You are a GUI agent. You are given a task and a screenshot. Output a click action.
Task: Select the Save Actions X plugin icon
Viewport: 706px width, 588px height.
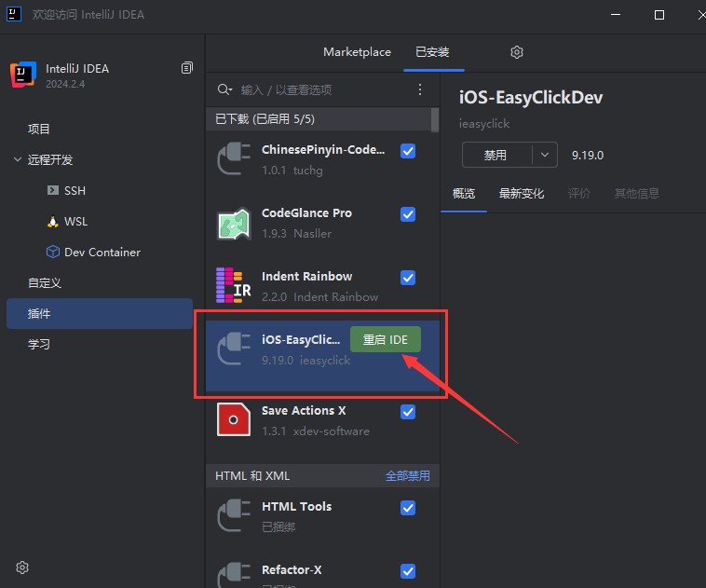coord(234,420)
